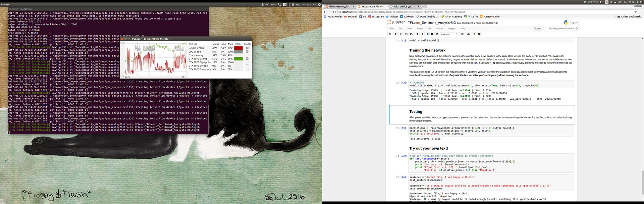
Task: Open the Kernel menu in Jupyter
Action: pos(439,29)
